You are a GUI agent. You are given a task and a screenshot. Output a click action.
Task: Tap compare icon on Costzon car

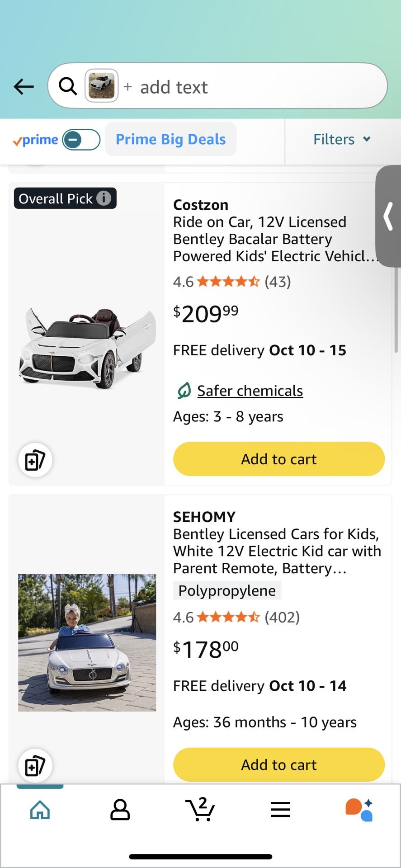(x=35, y=460)
